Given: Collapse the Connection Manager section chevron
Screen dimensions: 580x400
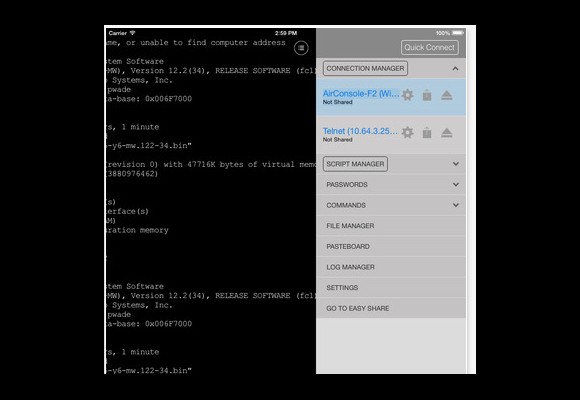Looking at the screenshot, I should click(x=455, y=68).
